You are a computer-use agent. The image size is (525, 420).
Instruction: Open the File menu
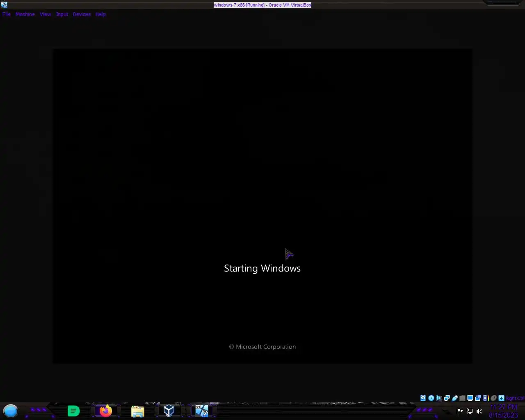pyautogui.click(x=6, y=14)
